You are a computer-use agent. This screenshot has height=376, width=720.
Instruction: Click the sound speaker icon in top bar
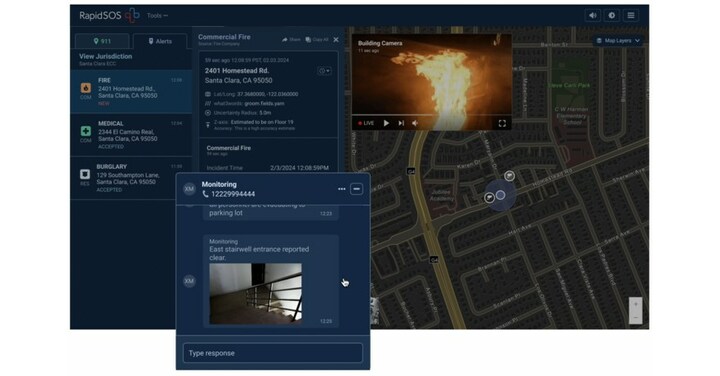(x=592, y=15)
